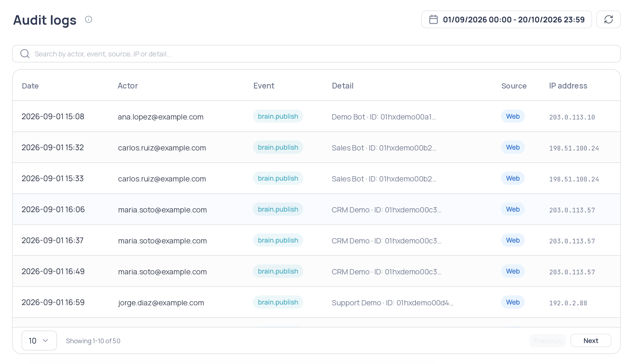Click carlos.ruiz@example.com in the 15:33 row
This screenshot has width=633, height=364.
click(162, 179)
